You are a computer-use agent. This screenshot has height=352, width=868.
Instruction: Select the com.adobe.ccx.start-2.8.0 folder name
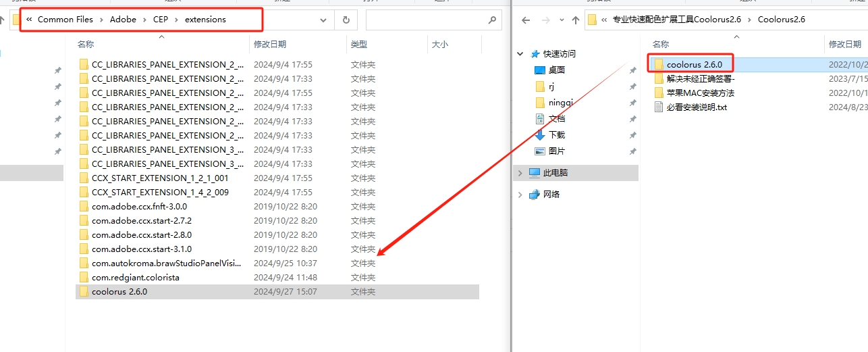click(142, 234)
